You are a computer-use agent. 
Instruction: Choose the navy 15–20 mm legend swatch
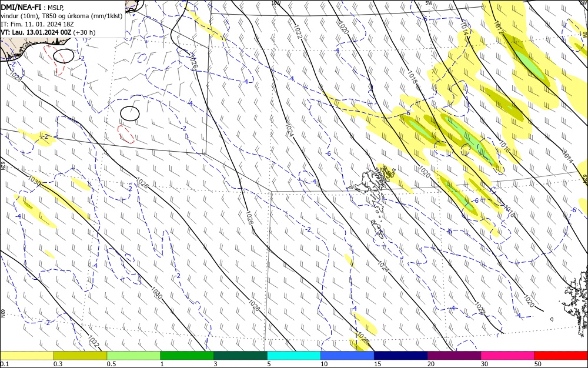coord(401,356)
